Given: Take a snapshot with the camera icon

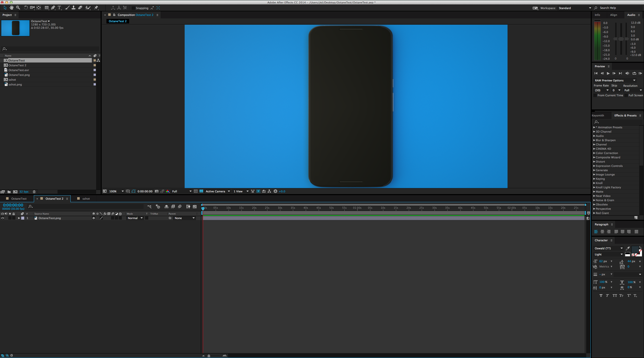Looking at the screenshot, I should click(x=157, y=191).
